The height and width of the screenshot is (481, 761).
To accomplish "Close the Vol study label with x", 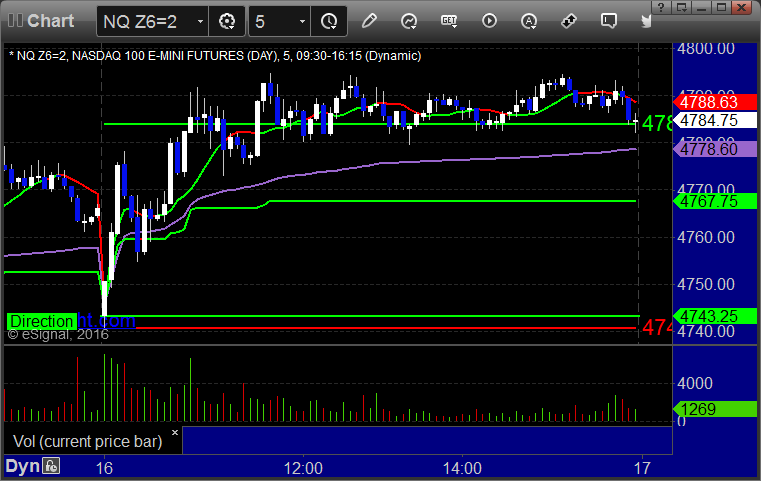I will tap(175, 432).
